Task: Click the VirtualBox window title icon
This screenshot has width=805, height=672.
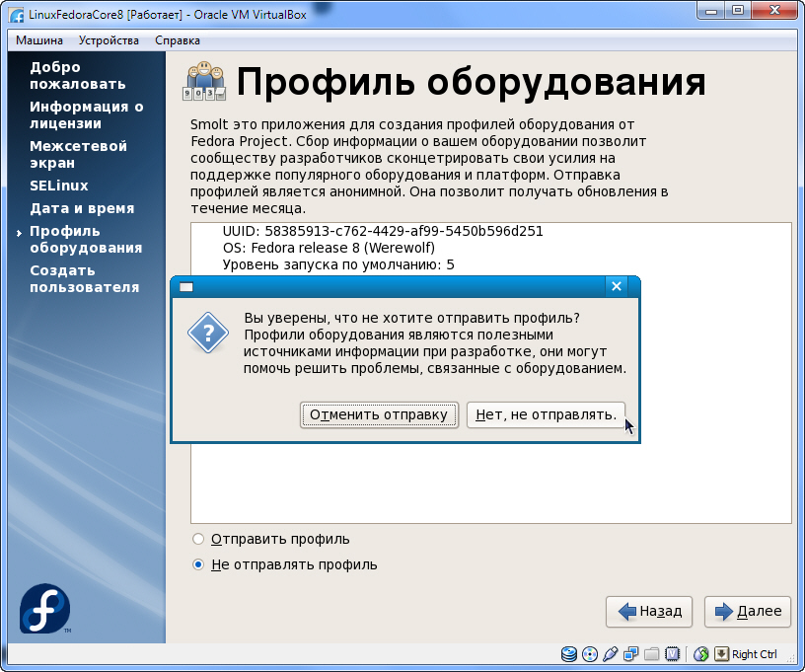Action: tap(17, 15)
